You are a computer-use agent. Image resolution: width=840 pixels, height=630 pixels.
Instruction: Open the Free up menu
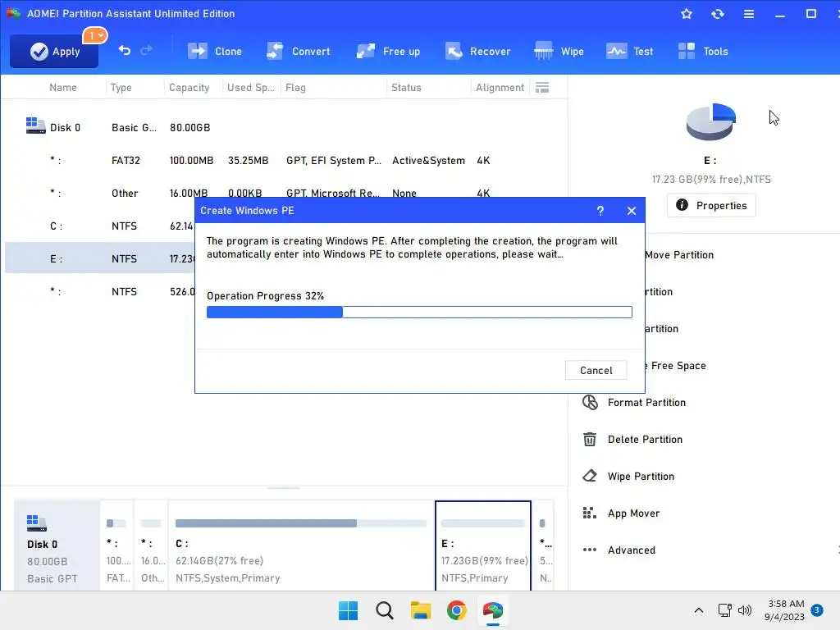(388, 52)
